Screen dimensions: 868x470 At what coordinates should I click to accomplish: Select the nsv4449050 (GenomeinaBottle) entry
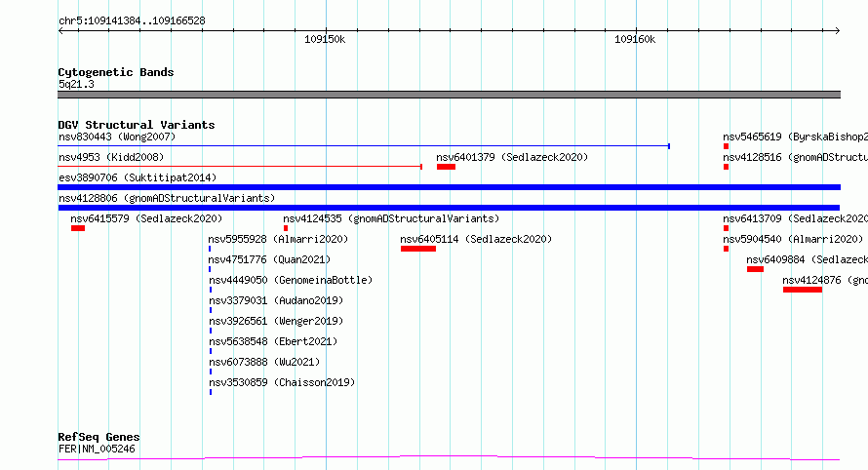(290, 280)
